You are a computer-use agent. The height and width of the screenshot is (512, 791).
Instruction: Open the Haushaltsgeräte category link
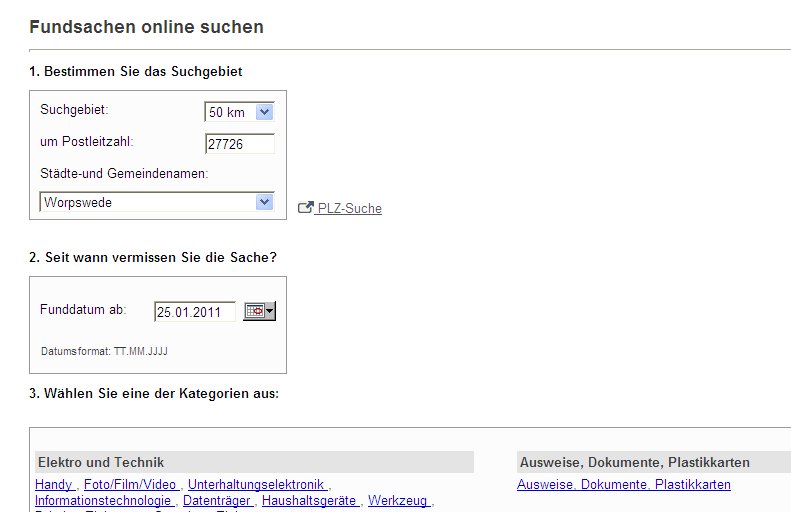(x=309, y=500)
